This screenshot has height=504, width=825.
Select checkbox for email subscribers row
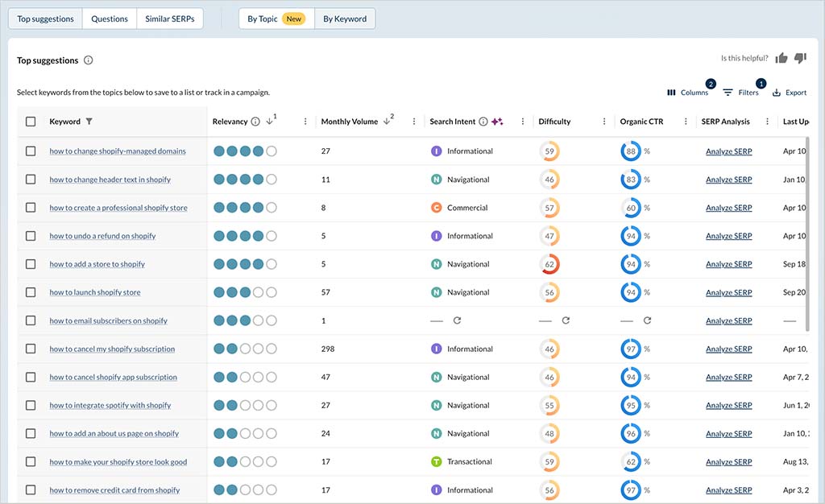[31, 320]
